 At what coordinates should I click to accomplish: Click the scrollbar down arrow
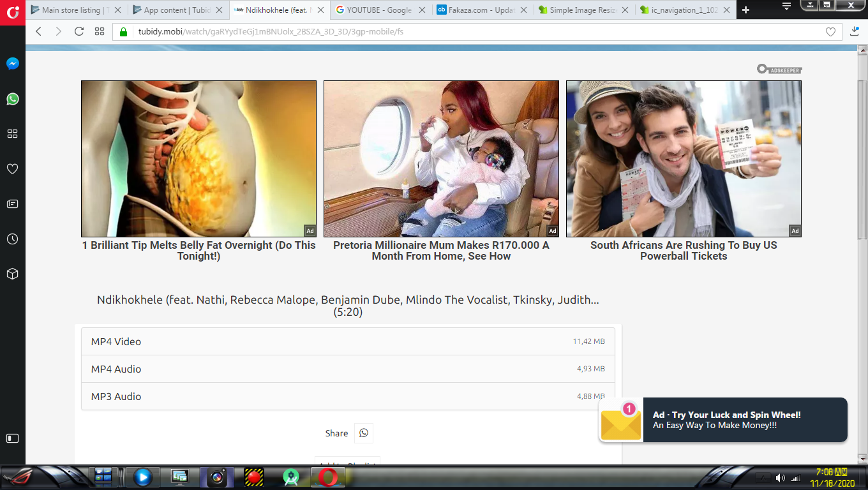pyautogui.click(x=862, y=459)
